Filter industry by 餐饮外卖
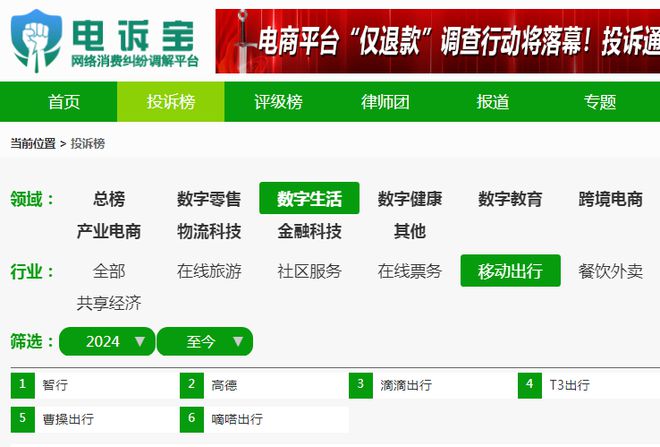The width and height of the screenshot is (660, 447). click(610, 271)
